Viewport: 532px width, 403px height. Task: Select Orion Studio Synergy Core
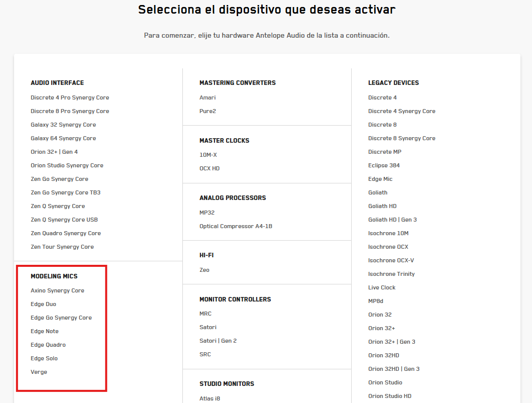pos(67,165)
